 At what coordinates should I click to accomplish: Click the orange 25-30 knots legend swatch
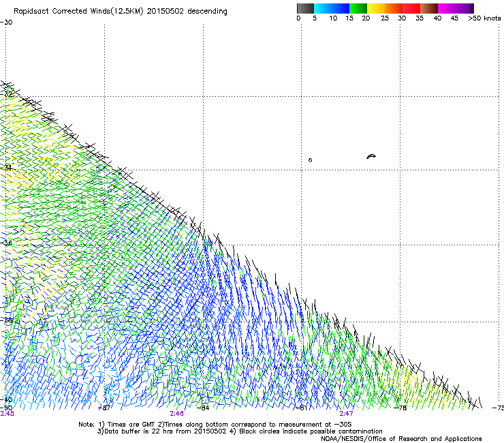pos(394,8)
